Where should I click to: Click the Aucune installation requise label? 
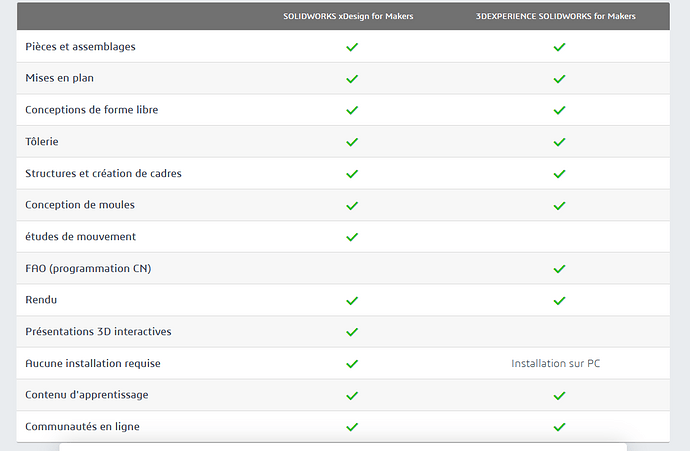click(93, 363)
